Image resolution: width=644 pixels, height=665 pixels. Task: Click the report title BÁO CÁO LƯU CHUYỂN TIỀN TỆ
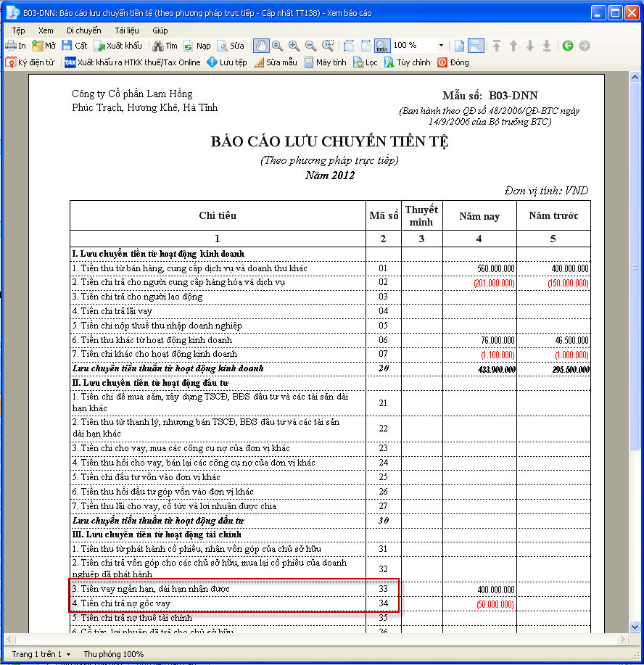point(330,141)
